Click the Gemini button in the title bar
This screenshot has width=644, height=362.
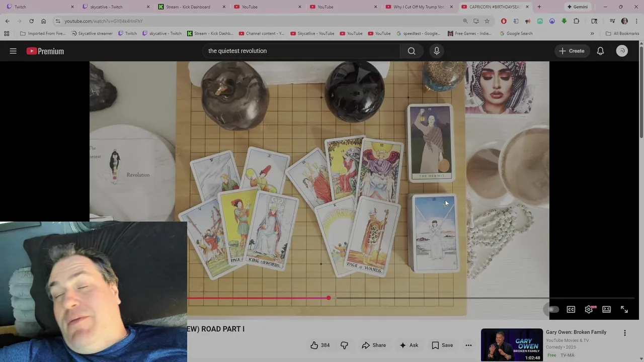(577, 7)
